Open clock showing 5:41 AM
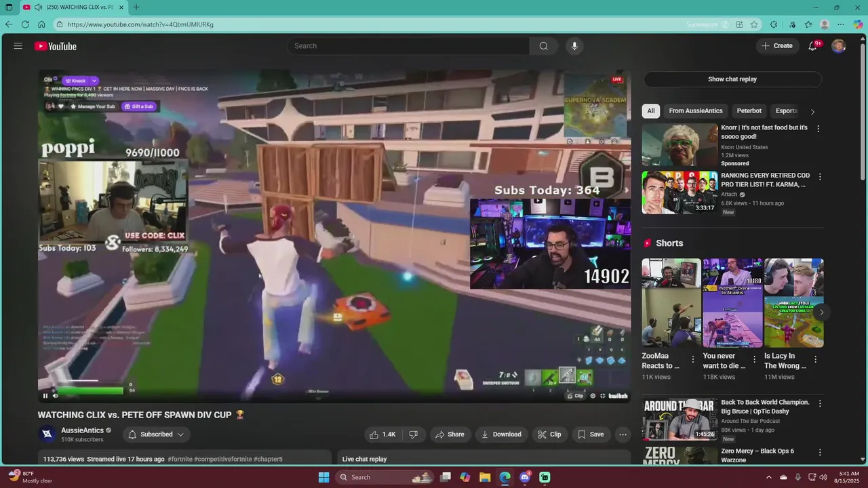 pos(848,477)
